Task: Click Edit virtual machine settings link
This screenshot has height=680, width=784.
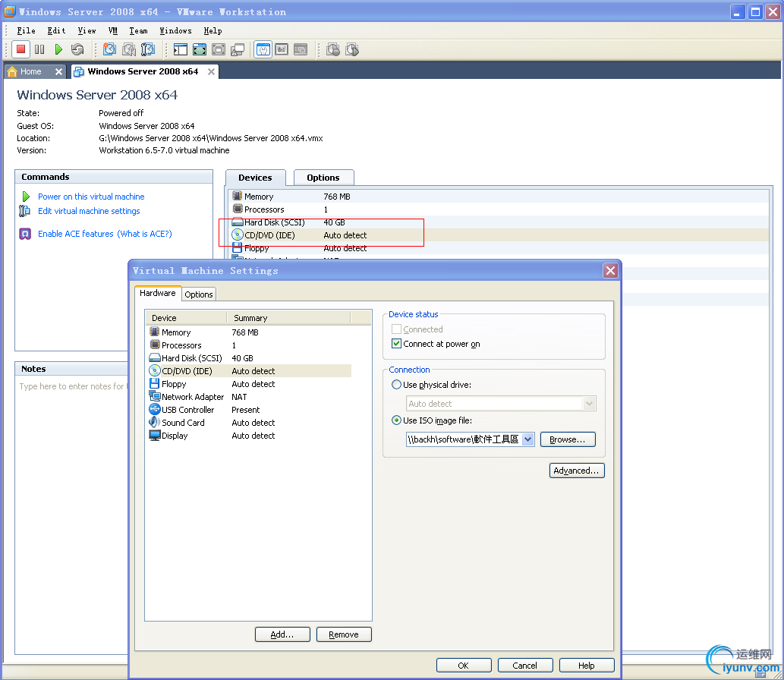Action: click(x=89, y=211)
